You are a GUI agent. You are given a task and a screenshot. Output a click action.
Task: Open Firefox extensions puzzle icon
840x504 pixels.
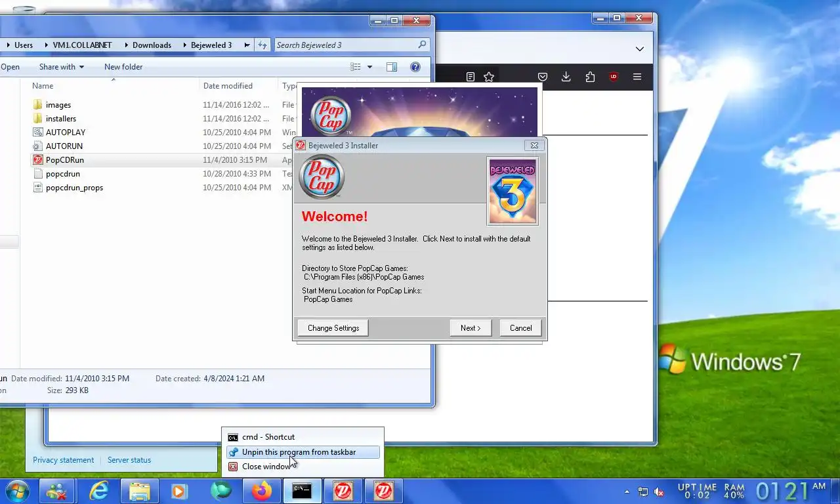tap(590, 77)
